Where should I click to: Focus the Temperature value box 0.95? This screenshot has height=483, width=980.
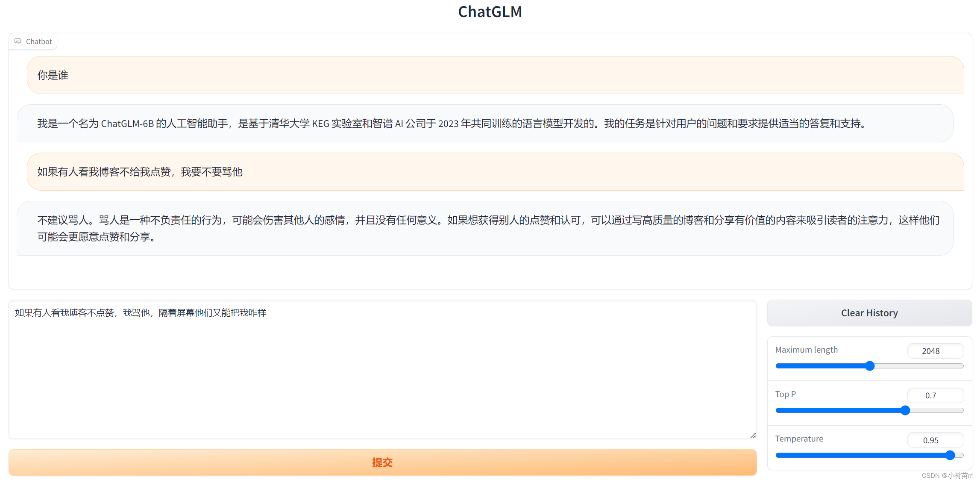point(936,440)
